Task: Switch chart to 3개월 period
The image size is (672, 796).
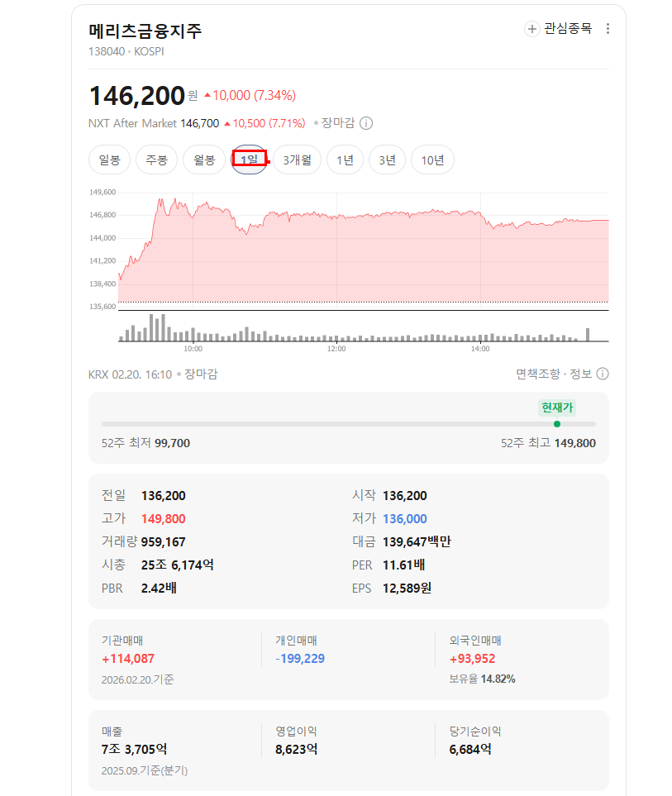Action: pyautogui.click(x=297, y=160)
